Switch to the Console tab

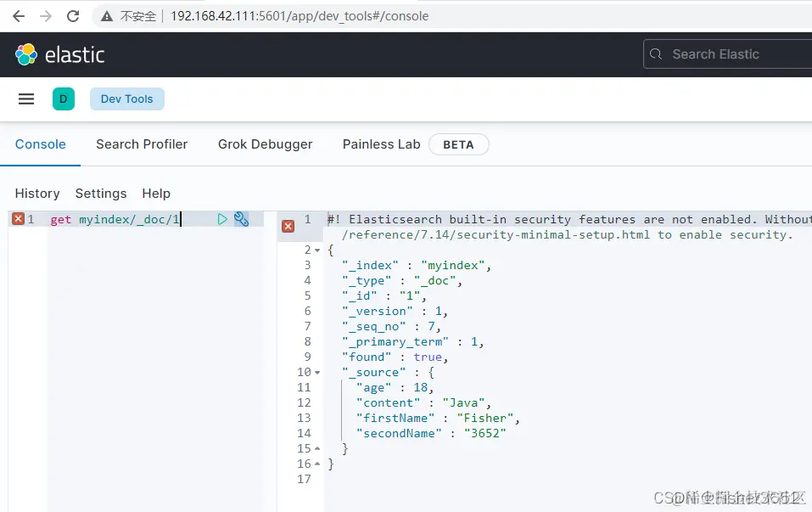(x=41, y=144)
